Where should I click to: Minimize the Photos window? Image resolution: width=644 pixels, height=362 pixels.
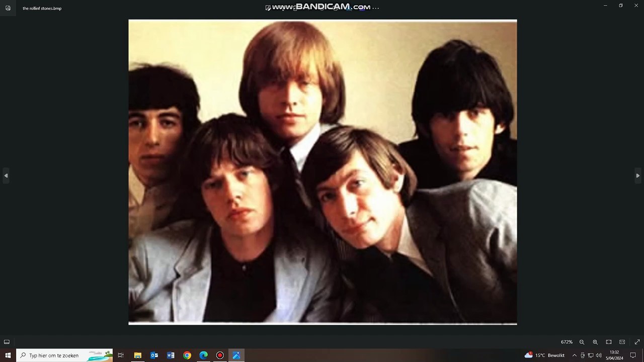605,6
